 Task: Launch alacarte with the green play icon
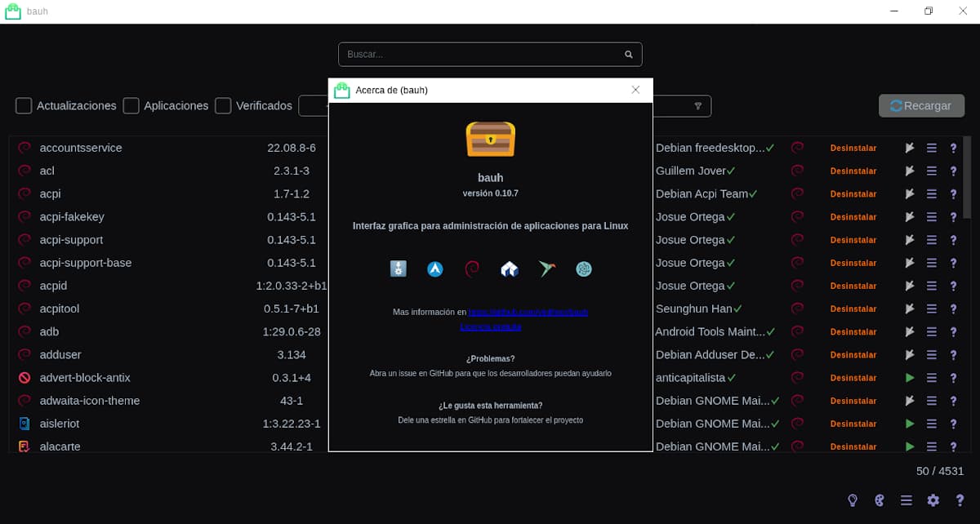click(x=909, y=446)
